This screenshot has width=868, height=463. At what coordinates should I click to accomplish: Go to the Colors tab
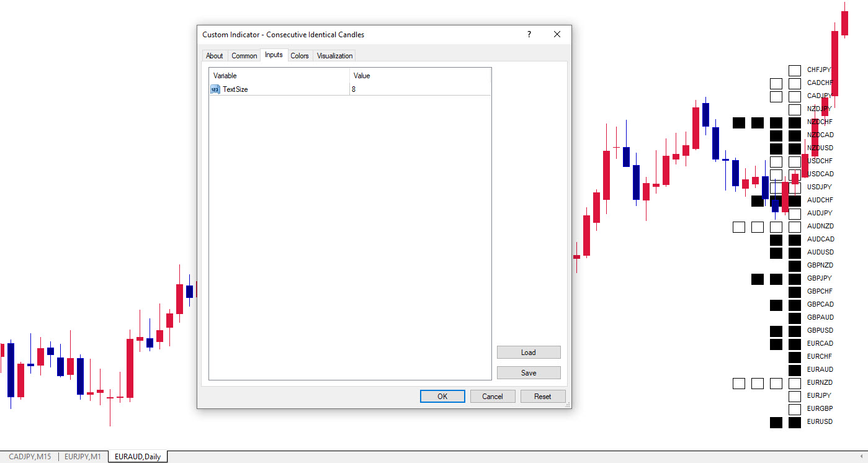tap(300, 56)
